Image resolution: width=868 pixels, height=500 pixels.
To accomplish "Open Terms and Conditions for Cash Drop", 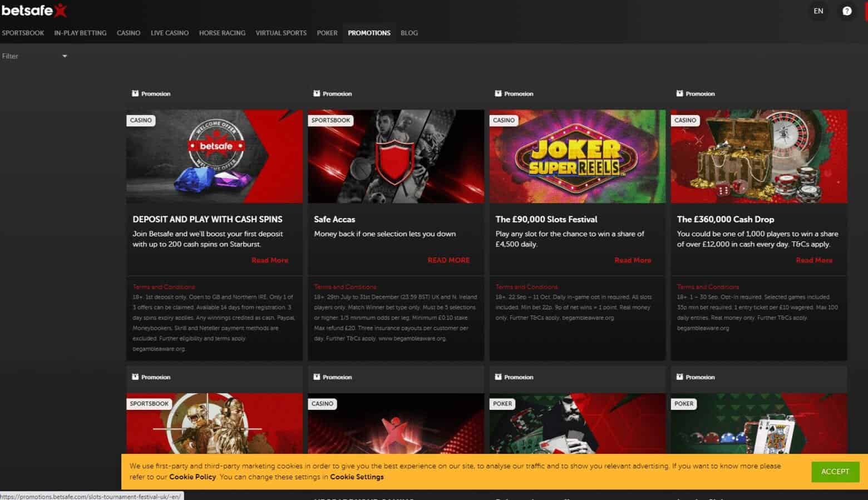I will point(708,287).
